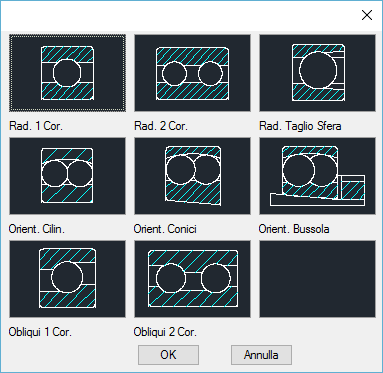Select the Orient. Cilin. bearing icon
Viewport: 383px width, 373px height.
coord(67,176)
